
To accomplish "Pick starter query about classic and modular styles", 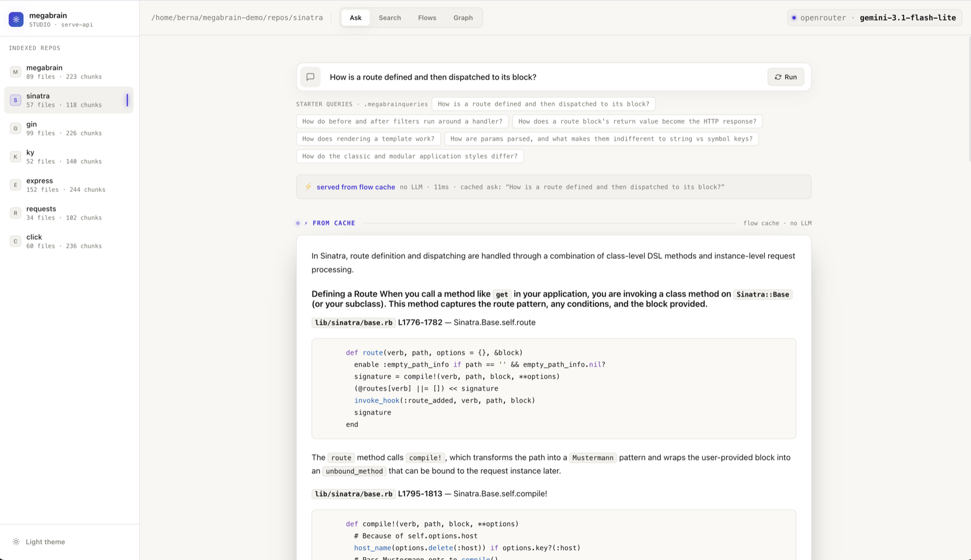I will point(410,156).
